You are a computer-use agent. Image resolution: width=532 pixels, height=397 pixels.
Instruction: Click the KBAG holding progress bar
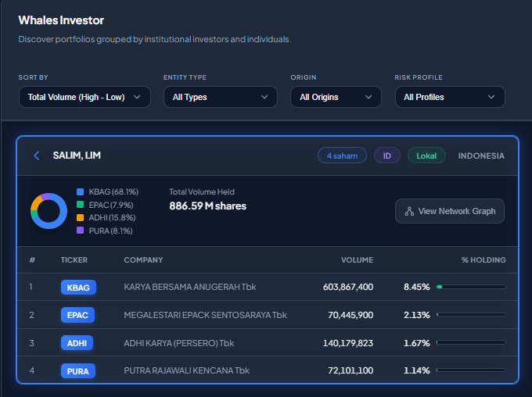(471, 287)
